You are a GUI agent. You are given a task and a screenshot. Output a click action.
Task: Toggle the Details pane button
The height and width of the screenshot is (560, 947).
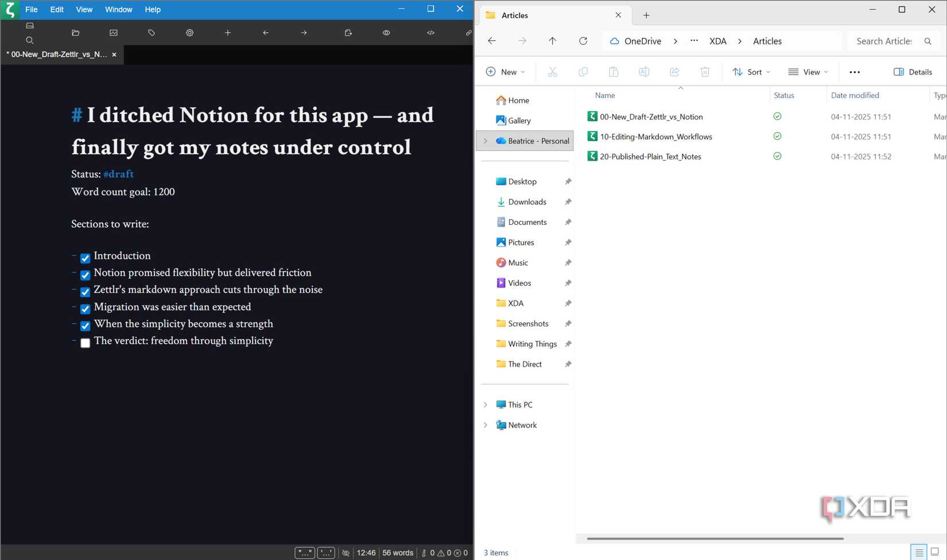pos(913,72)
